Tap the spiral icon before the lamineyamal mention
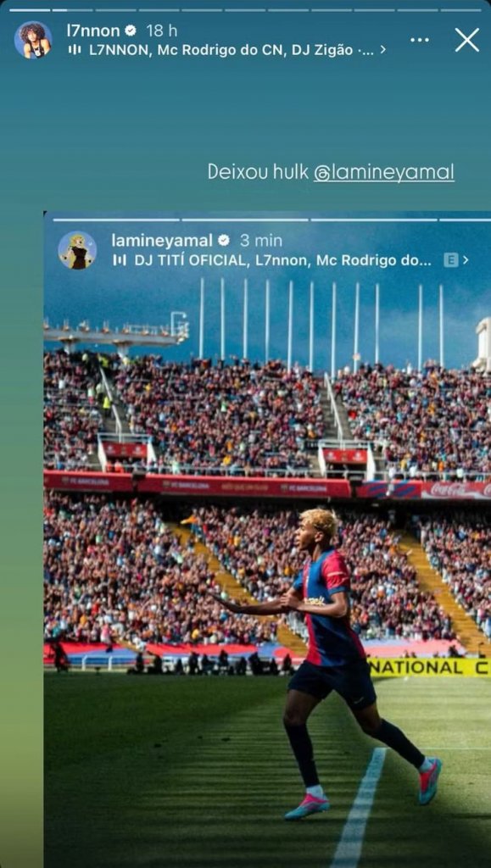The image size is (491, 868). pyautogui.click(x=321, y=173)
